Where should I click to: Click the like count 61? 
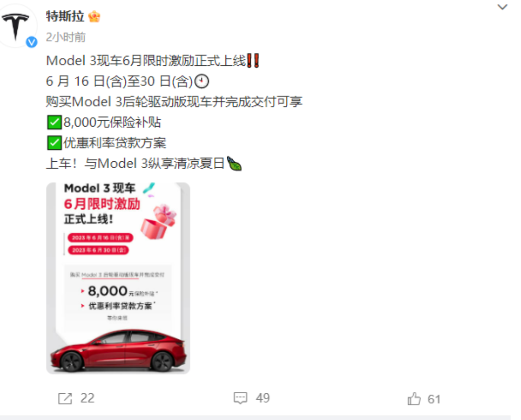point(434,399)
